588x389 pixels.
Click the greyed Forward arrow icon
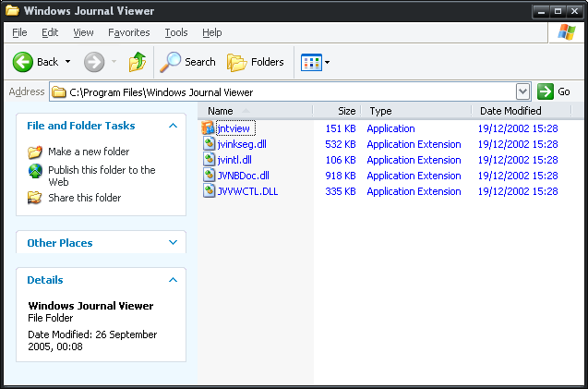[94, 62]
